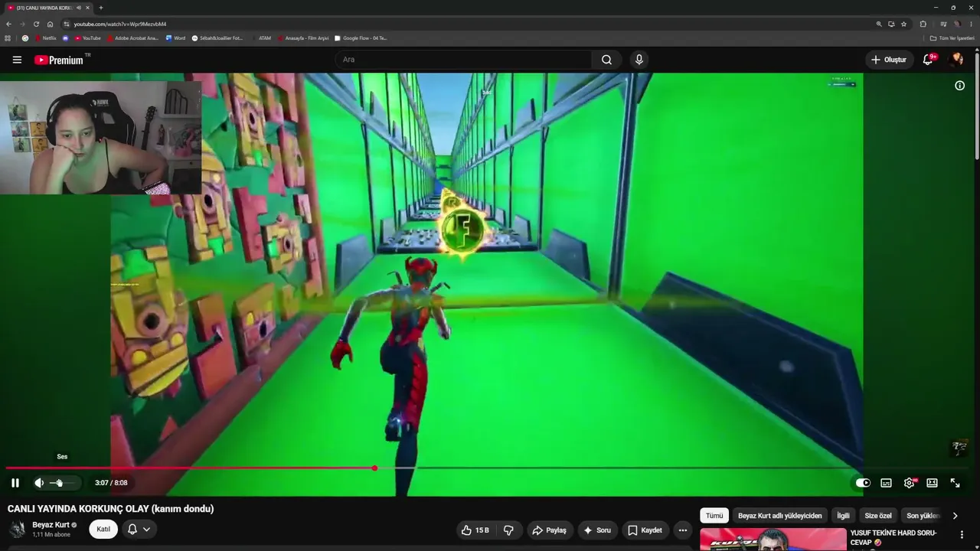Click the browser back arrow

[8, 24]
